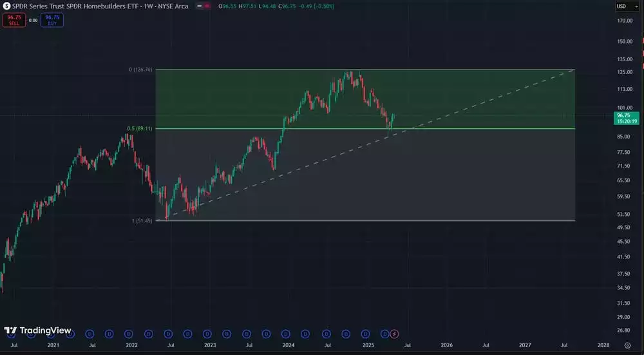Click the 113.00 price axis label
Image resolution: width=644 pixels, height=355 pixels.
tap(624, 89)
